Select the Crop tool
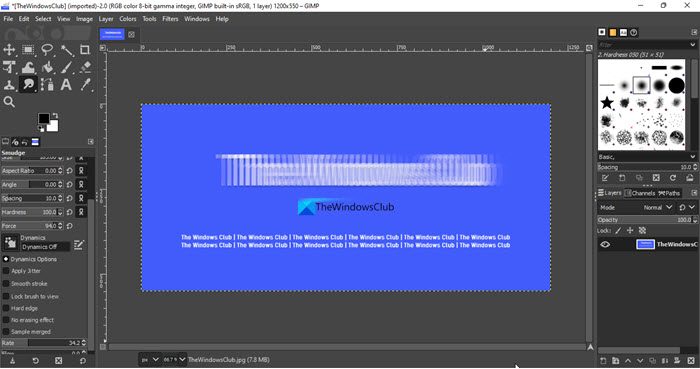 (x=85, y=50)
